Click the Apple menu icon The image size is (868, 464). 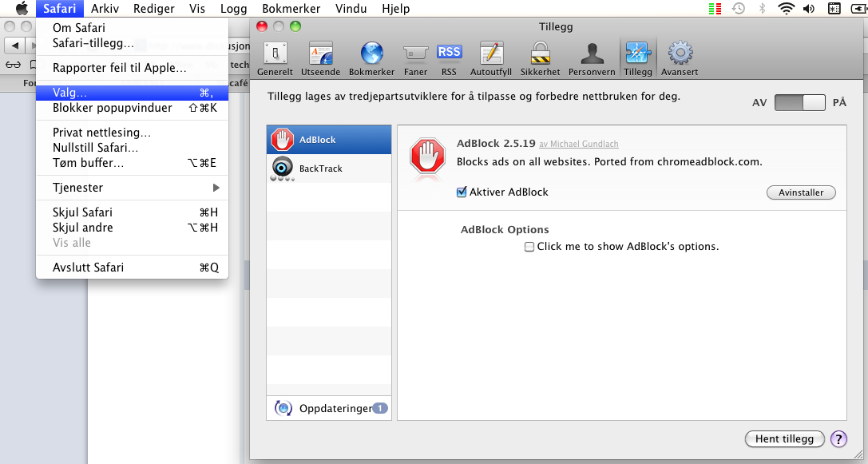pos(22,8)
